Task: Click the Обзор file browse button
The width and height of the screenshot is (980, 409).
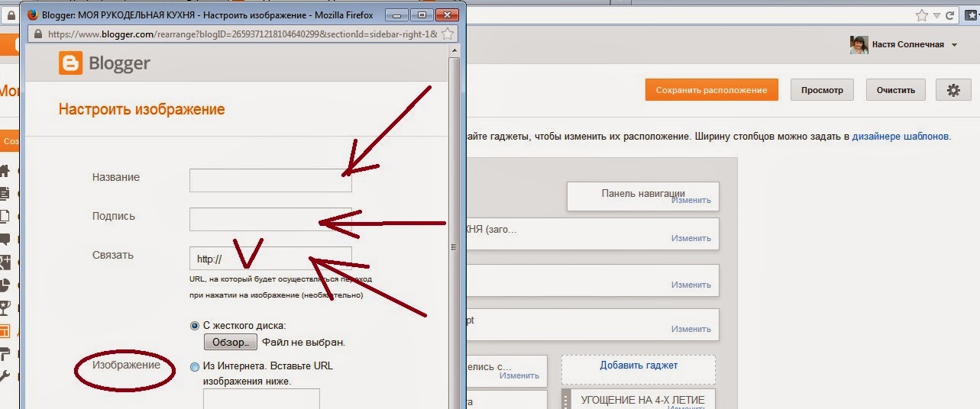Action: tap(231, 342)
